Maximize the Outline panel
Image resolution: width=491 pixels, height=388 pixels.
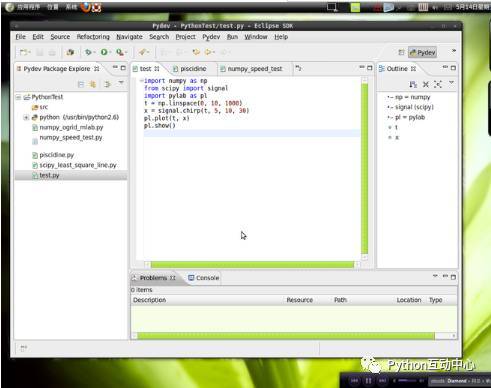453,68
